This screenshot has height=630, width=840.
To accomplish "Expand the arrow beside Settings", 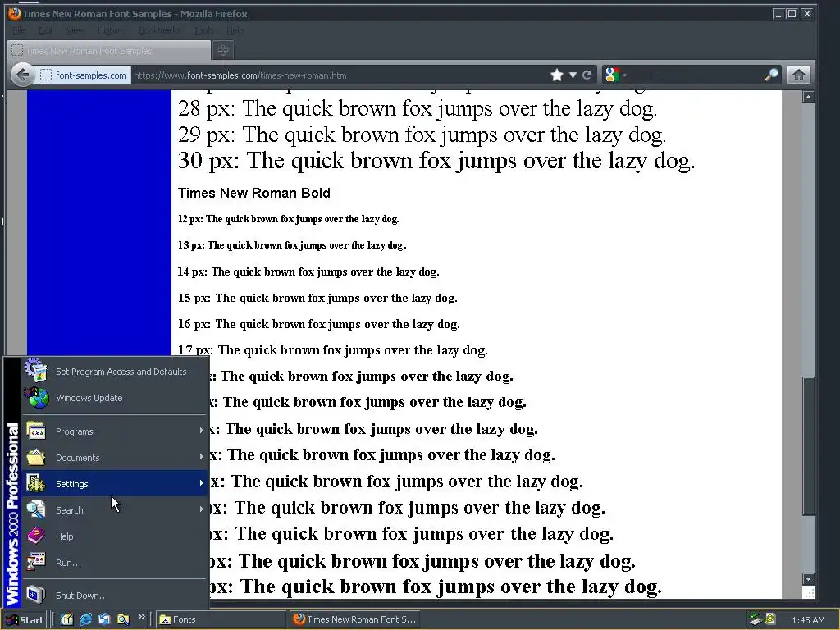I will pos(202,483).
